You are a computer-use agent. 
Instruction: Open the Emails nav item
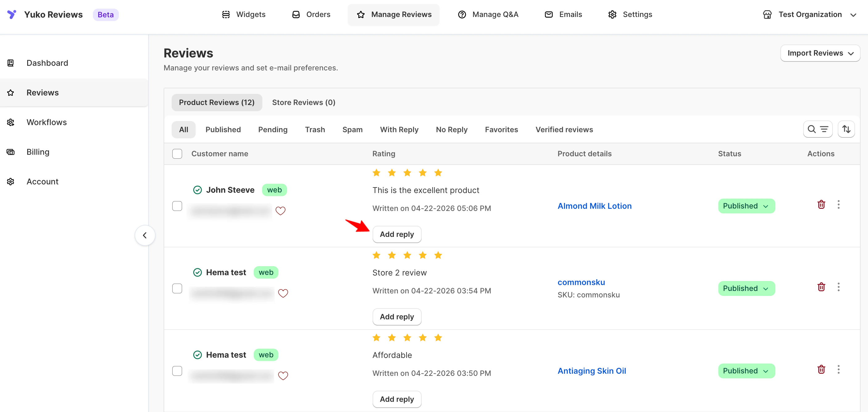[x=563, y=15]
